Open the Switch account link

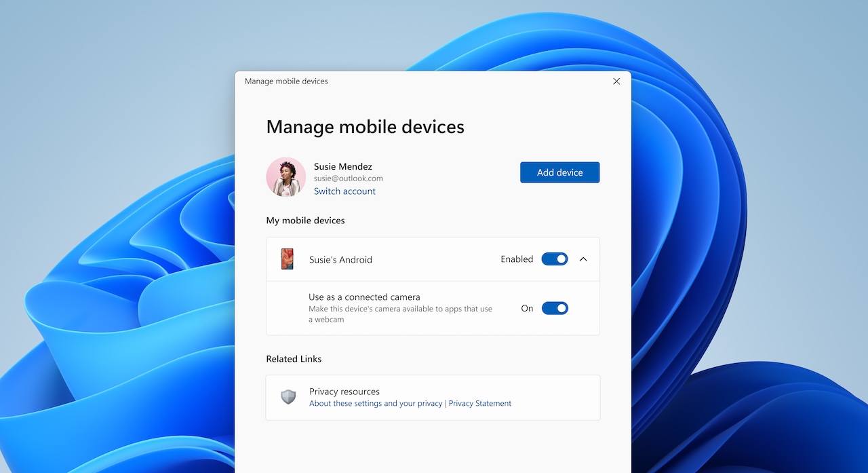click(344, 191)
